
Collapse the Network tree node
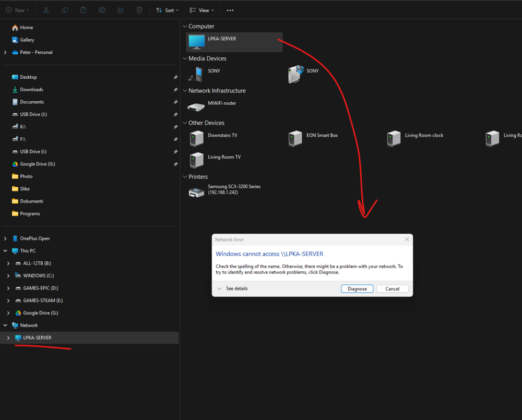(x=5, y=326)
